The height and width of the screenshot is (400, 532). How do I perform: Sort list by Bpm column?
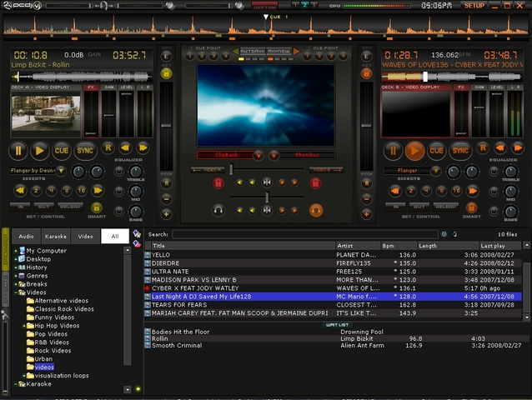point(399,246)
